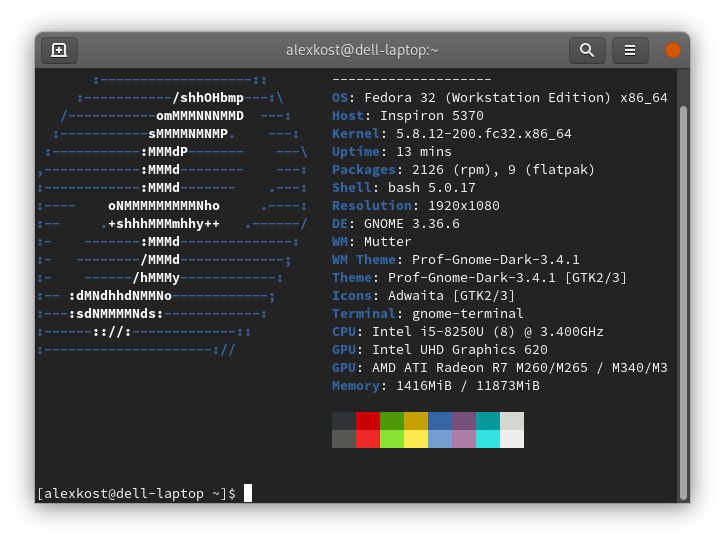The height and width of the screenshot is (541, 725).
Task: Click the teal color block in top row
Action: 488,421
